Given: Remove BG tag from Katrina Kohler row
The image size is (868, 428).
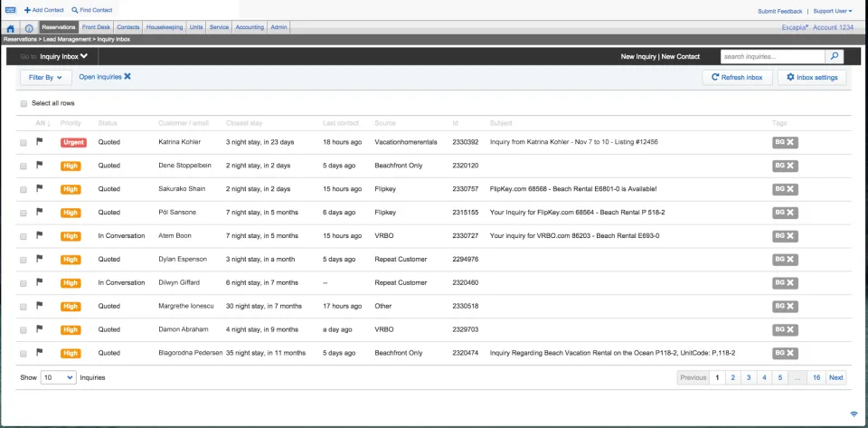Looking at the screenshot, I should 790,142.
